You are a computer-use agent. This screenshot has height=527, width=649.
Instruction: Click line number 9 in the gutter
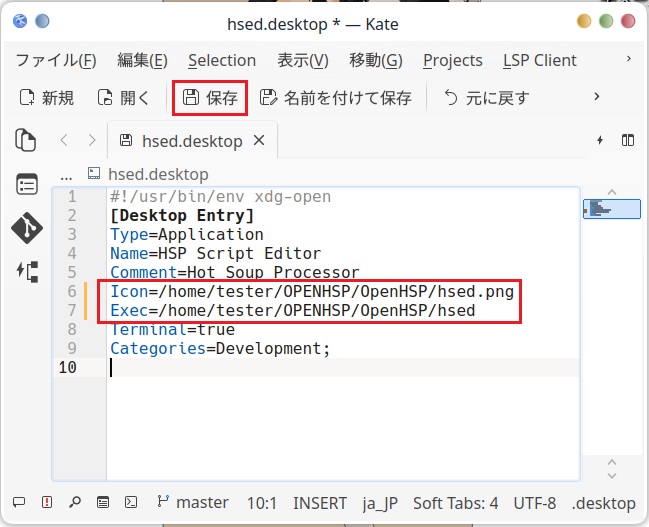(x=72, y=349)
